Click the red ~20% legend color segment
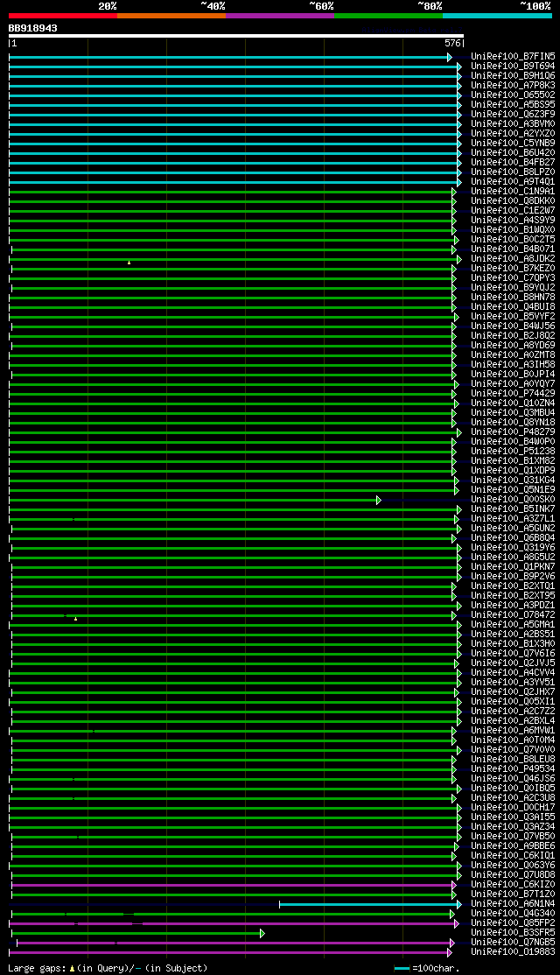The width and height of the screenshot is (560, 975). (63, 16)
